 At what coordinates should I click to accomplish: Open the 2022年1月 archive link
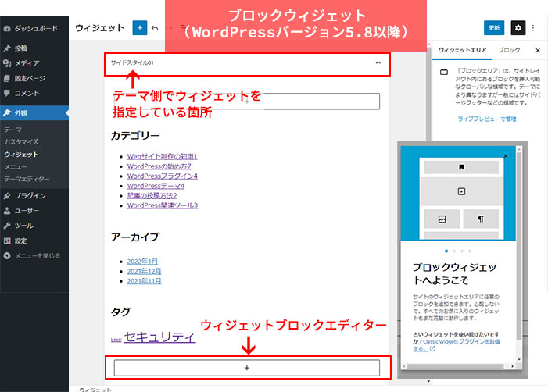(x=142, y=261)
